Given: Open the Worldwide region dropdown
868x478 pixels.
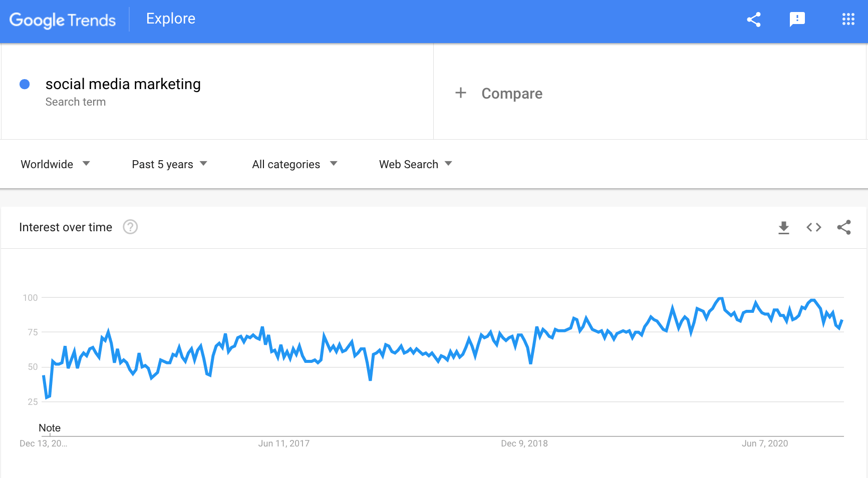Looking at the screenshot, I should (55, 164).
